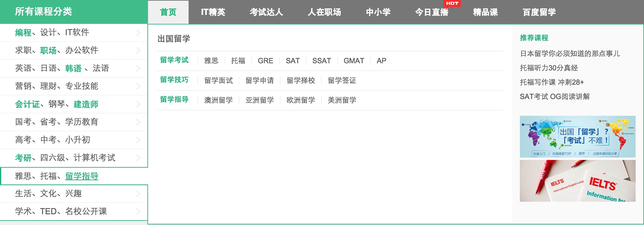Open the GRE exam category
The image size is (644, 225).
click(265, 61)
